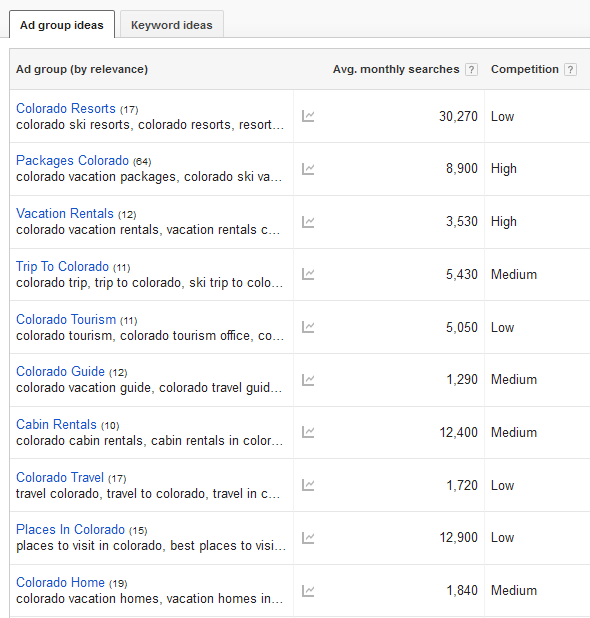Click Medium competition for Colorado Home

tap(514, 590)
